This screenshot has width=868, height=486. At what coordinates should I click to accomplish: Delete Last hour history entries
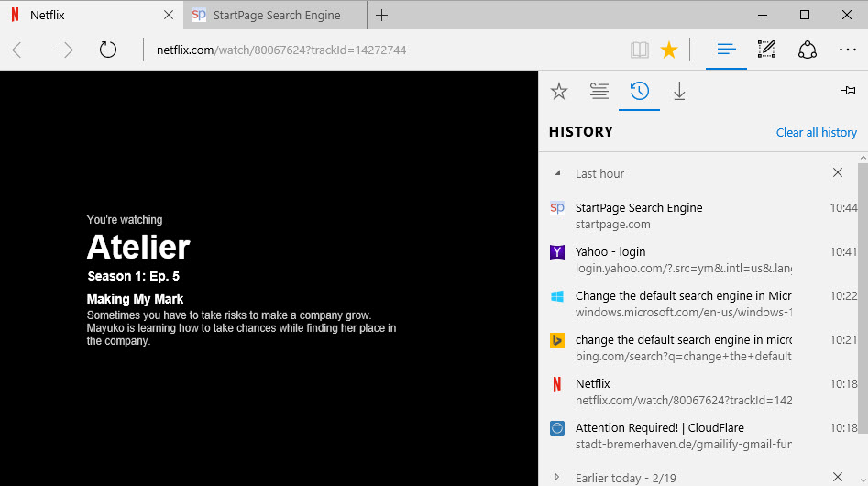837,172
